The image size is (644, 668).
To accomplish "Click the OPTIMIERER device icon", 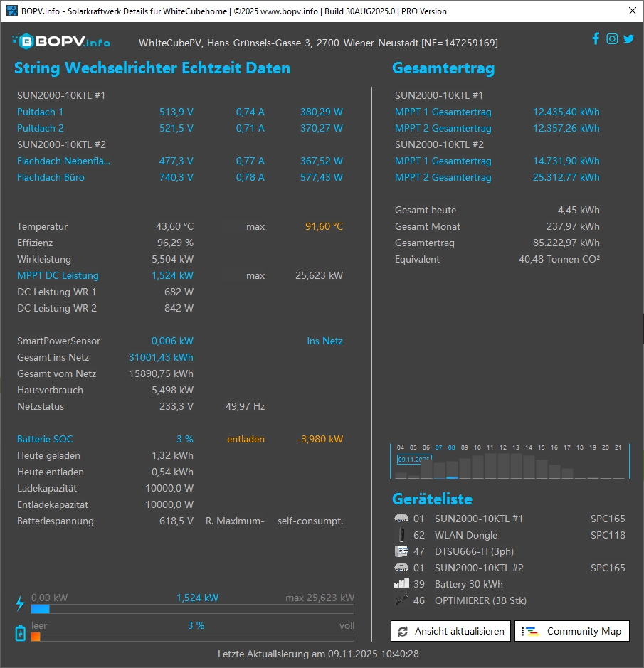I will [401, 600].
